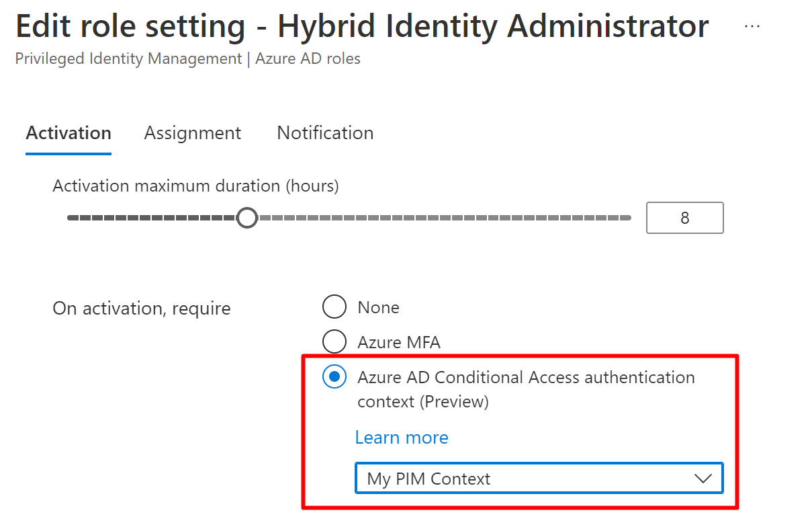
Task: Click the "Activation maximum duration (hours)" label
Action: coord(195,186)
